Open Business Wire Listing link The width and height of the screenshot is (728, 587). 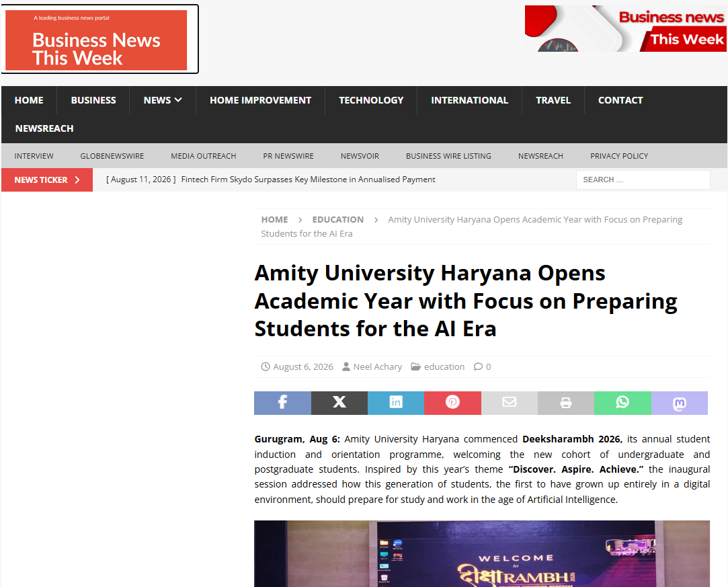click(x=448, y=156)
